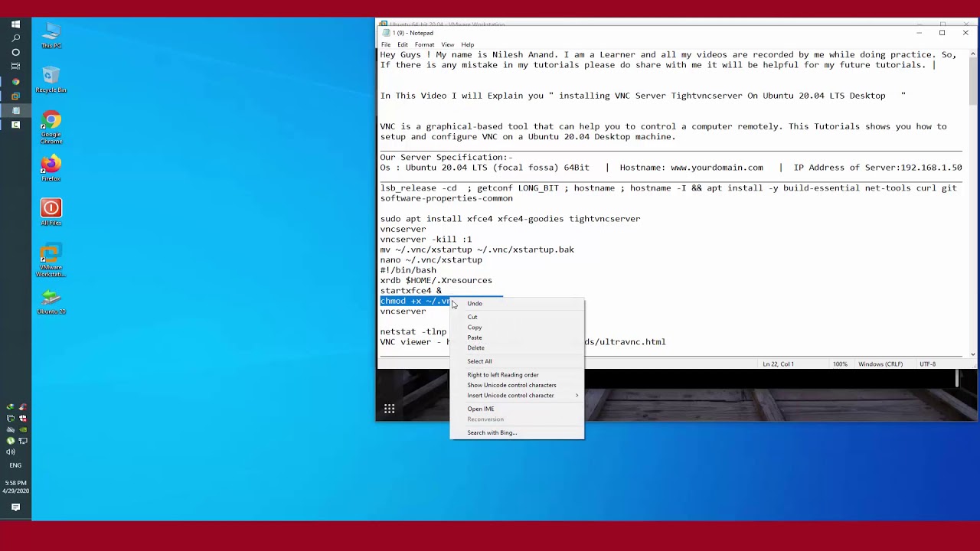
Task: Click the line 'startxfce4 &'
Action: click(411, 291)
